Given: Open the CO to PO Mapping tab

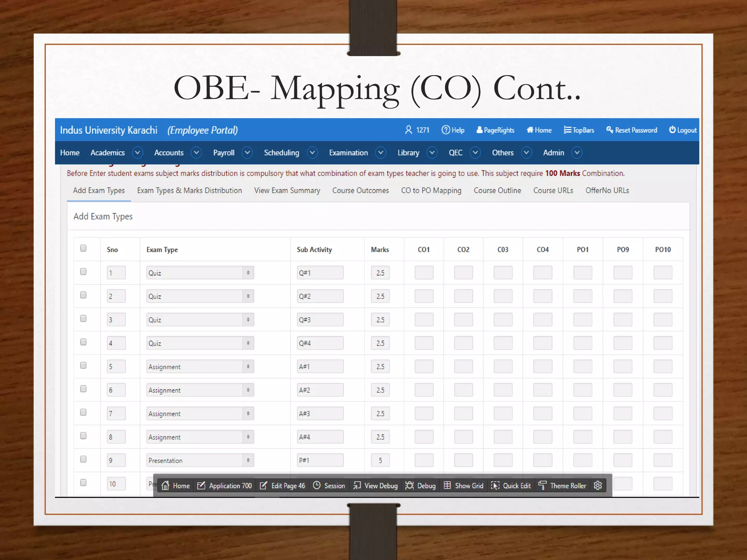Looking at the screenshot, I should click(431, 191).
